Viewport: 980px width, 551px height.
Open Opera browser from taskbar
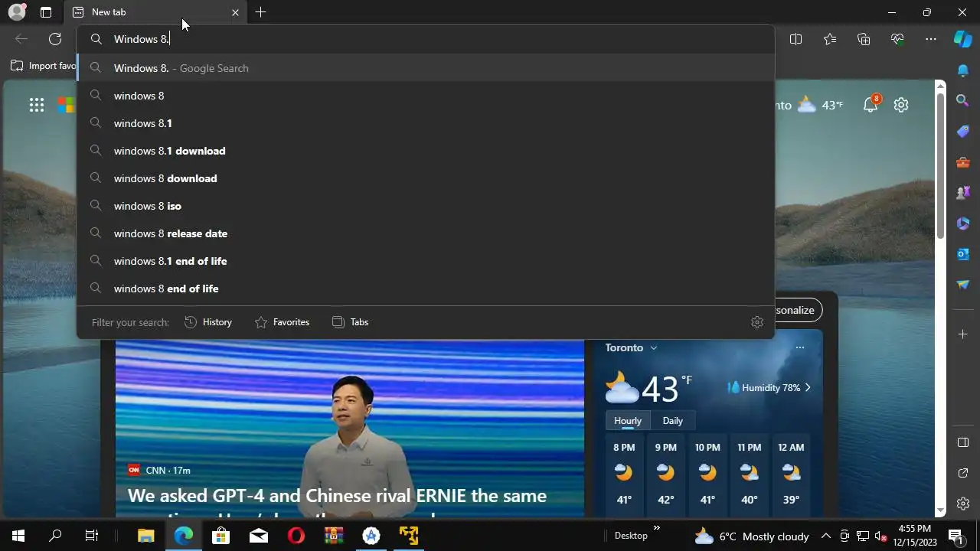coord(296,536)
